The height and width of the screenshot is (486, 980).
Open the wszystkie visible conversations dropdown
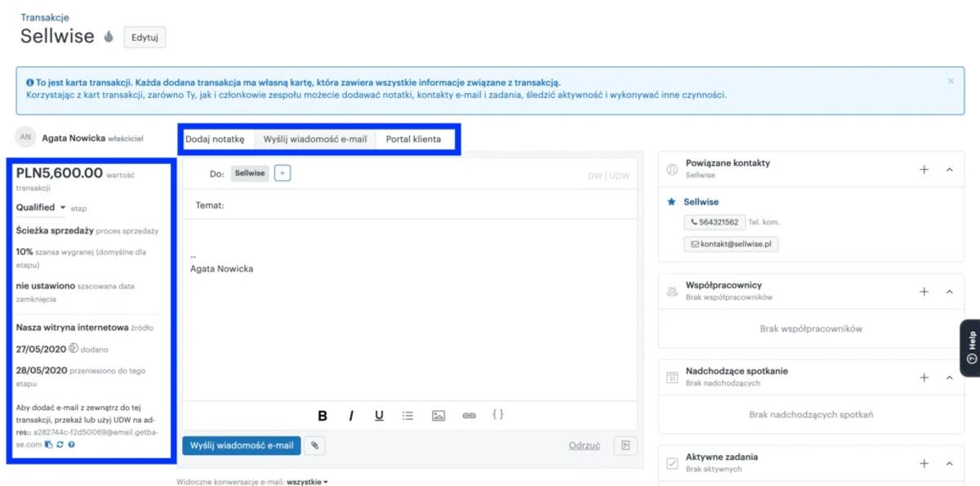[307, 482]
